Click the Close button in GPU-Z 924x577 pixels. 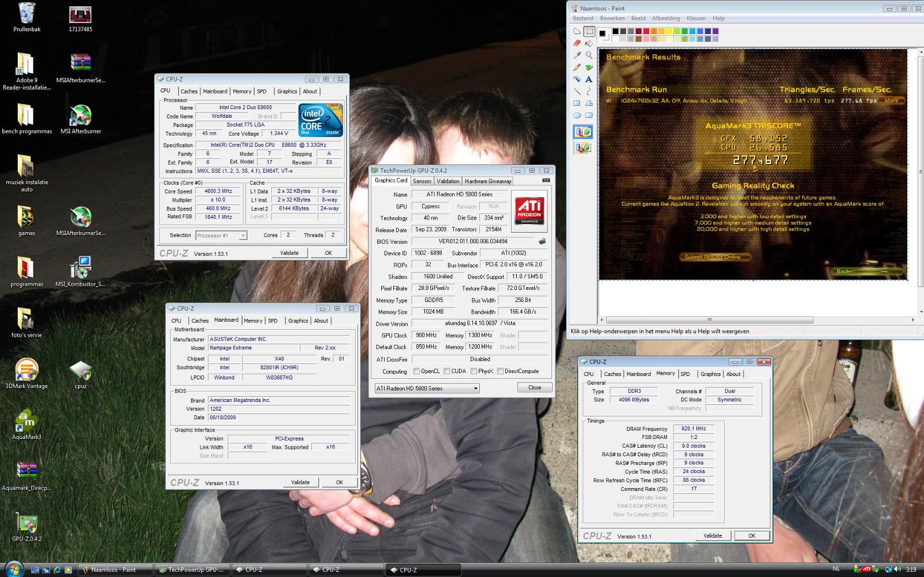point(535,388)
